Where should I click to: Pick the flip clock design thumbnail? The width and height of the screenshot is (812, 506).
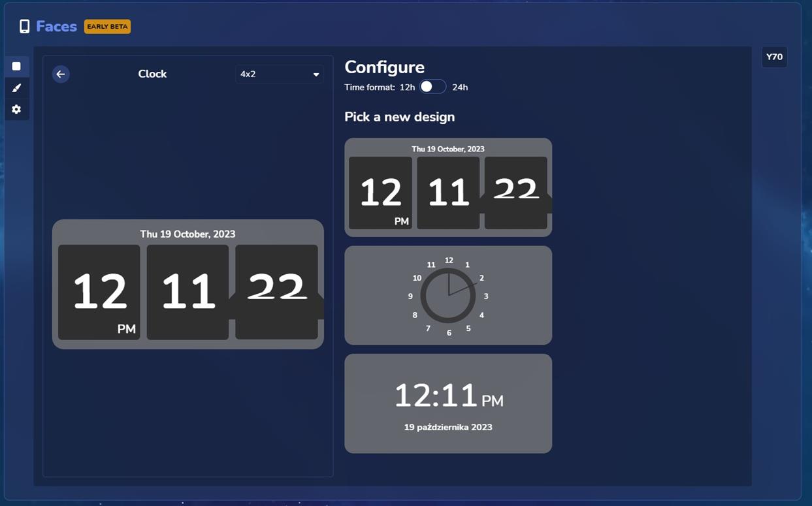[448, 187]
